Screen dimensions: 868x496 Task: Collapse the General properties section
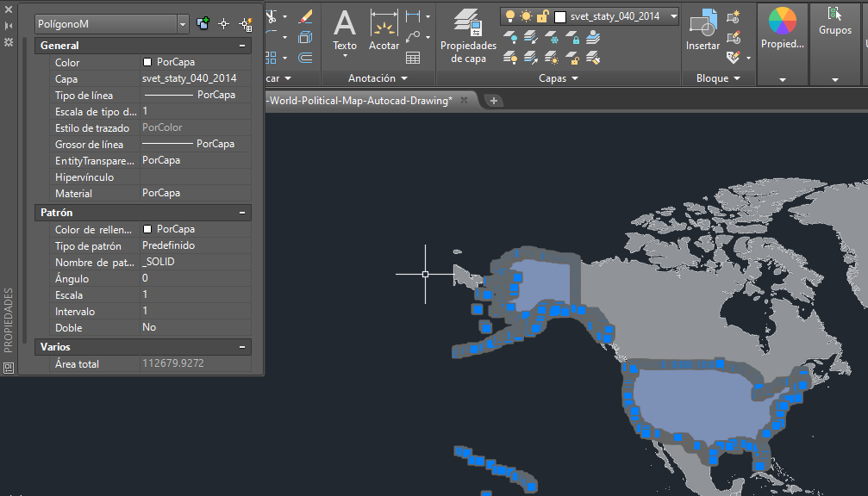pyautogui.click(x=244, y=45)
